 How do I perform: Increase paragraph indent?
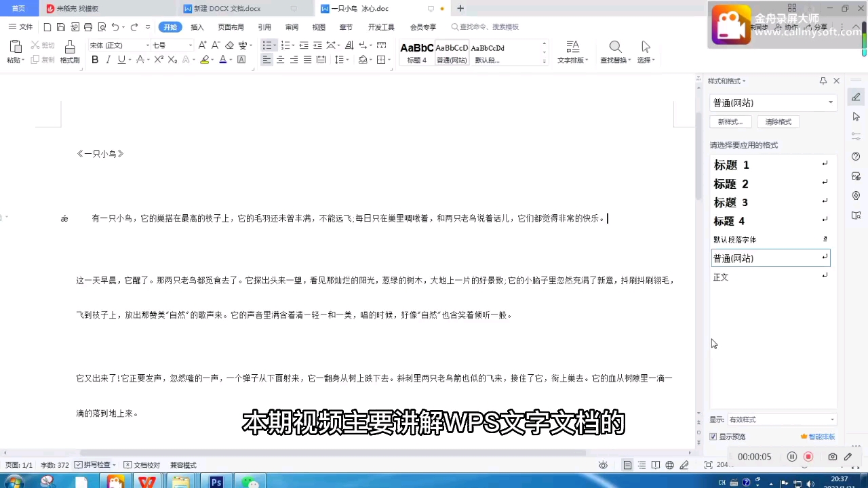[x=317, y=45]
